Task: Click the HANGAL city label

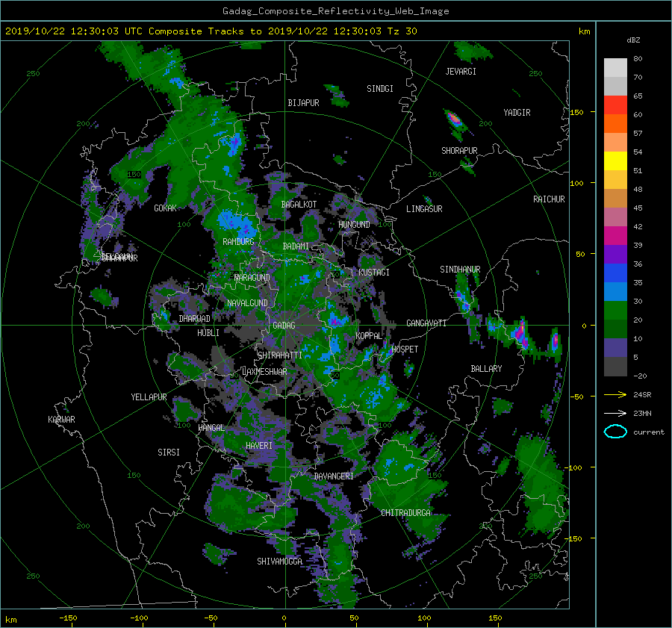Action: (x=211, y=428)
